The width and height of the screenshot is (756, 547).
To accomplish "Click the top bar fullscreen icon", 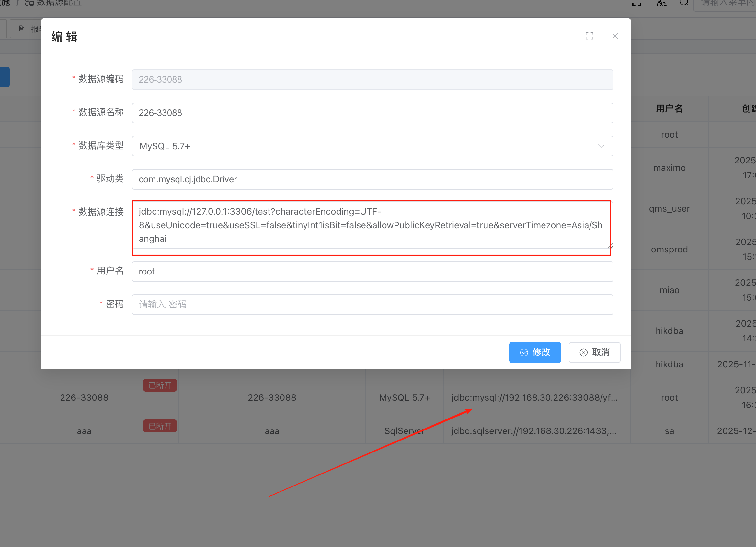I will tap(636, 3).
